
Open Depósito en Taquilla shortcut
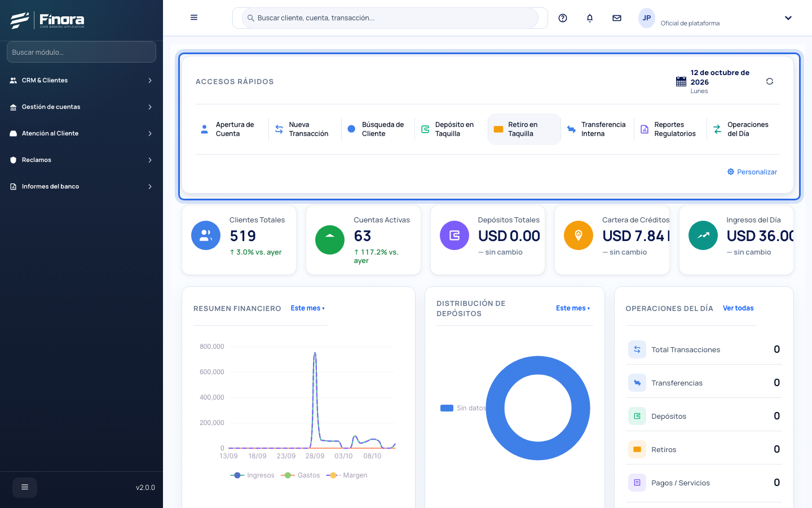point(451,129)
